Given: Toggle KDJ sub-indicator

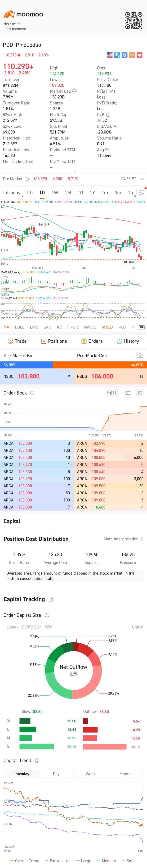Looking at the screenshot, I should tap(122, 327).
